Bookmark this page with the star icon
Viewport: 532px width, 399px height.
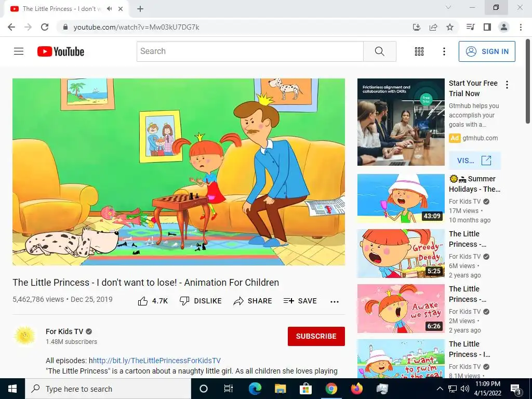point(450,27)
